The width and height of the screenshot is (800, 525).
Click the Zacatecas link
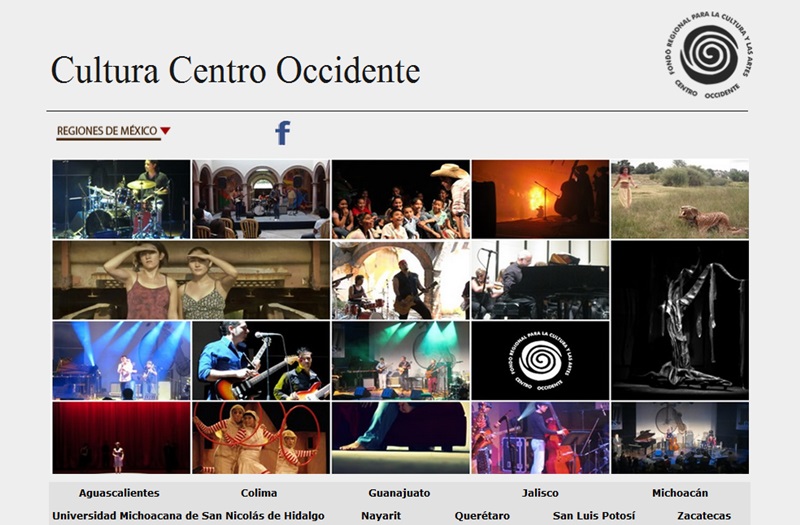[x=703, y=515]
